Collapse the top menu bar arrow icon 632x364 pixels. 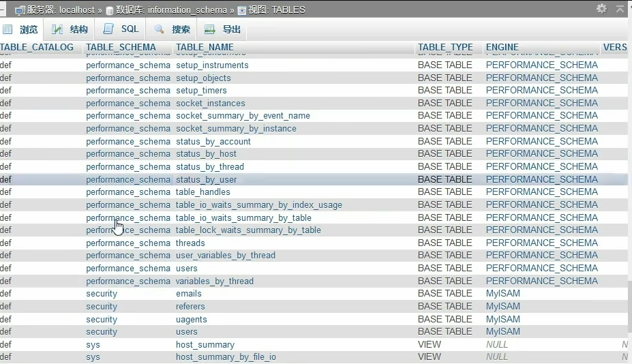[x=620, y=8]
